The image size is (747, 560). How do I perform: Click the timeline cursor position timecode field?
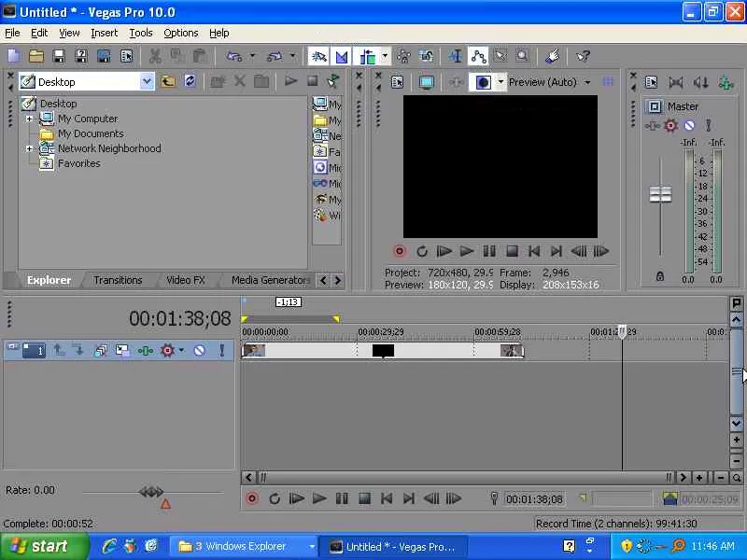click(534, 499)
